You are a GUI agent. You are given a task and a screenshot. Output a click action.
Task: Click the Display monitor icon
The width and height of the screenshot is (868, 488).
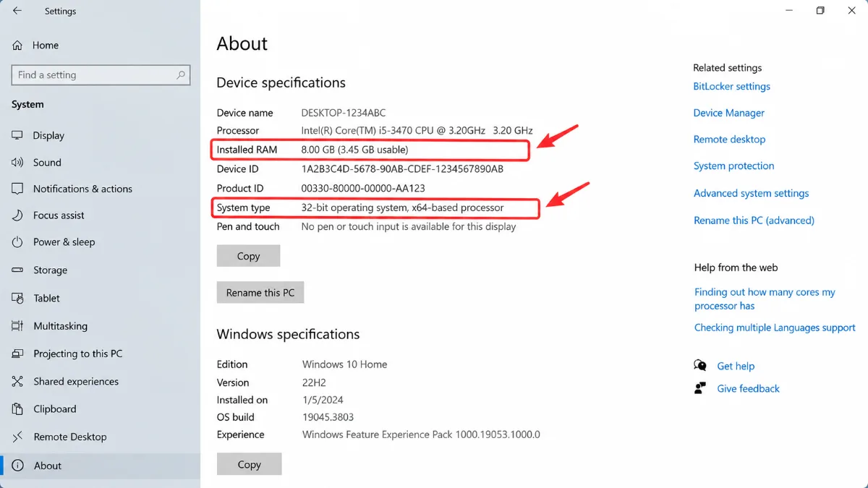[18, 135]
